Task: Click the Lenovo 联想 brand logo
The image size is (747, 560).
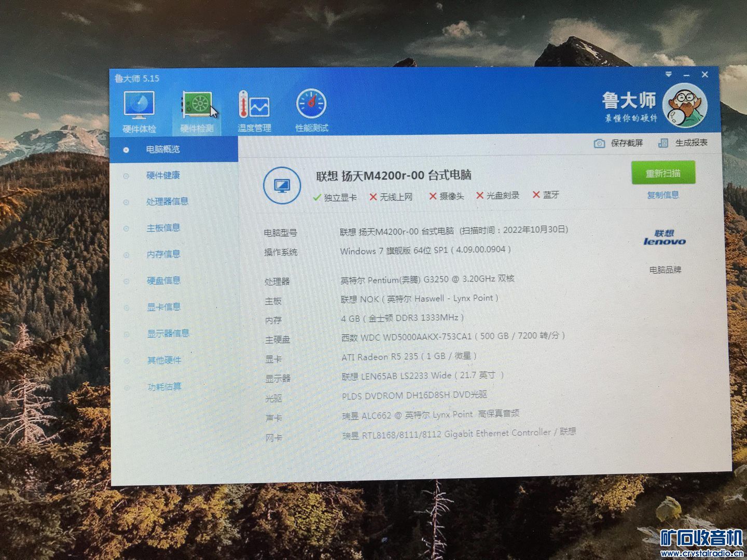Action: [665, 237]
